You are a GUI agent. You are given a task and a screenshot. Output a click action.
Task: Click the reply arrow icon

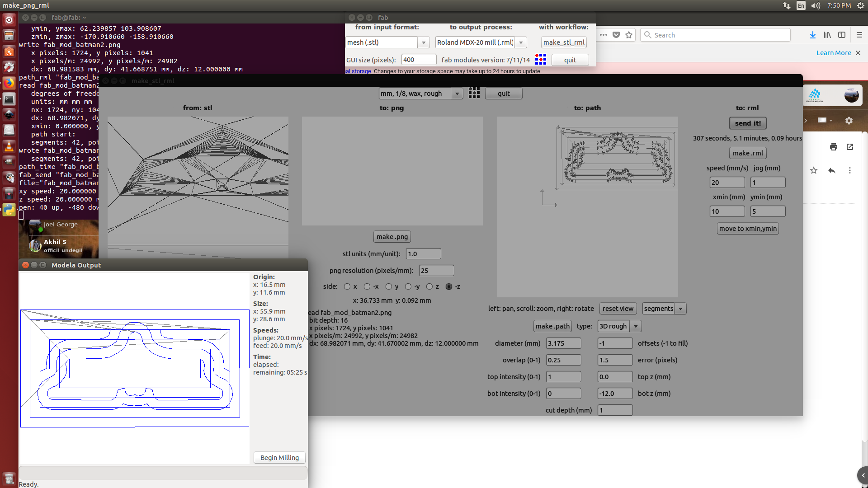click(831, 170)
